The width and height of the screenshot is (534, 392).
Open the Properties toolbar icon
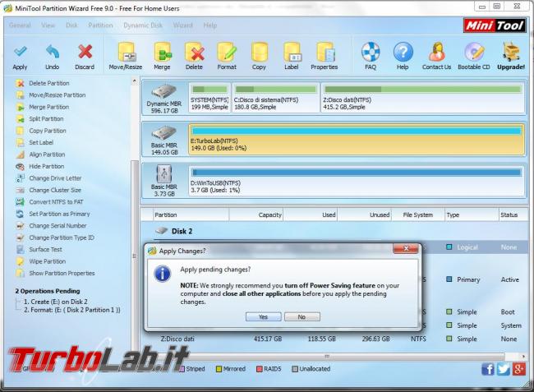click(325, 52)
